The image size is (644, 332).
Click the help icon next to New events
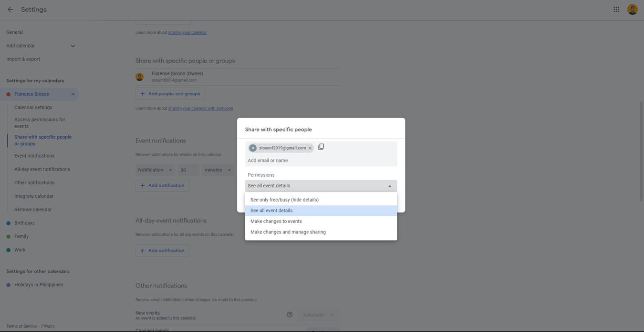(290, 315)
